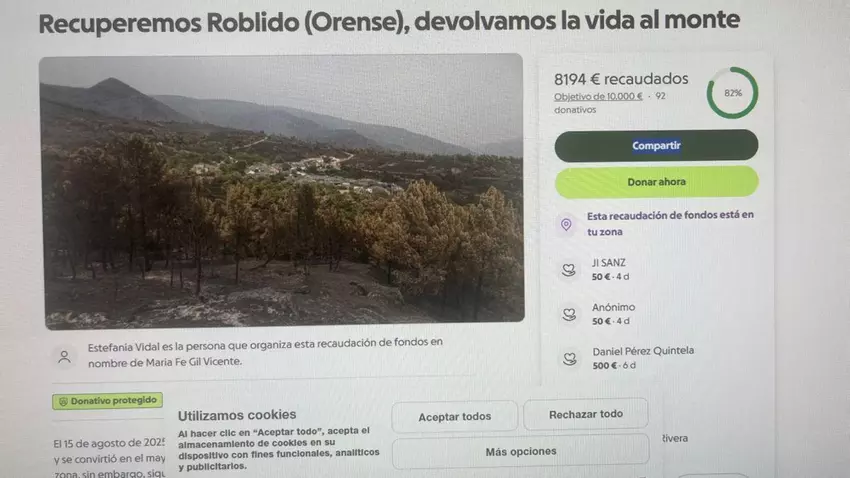The height and width of the screenshot is (478, 850).
Task: Click the Objetivo de 10.000 € link
Action: point(598,96)
